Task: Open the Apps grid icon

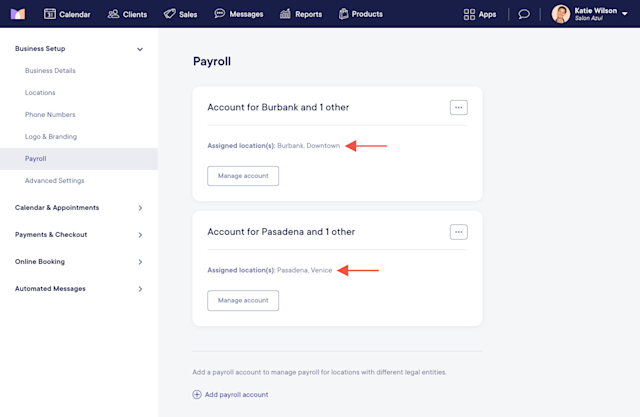Action: (469, 14)
